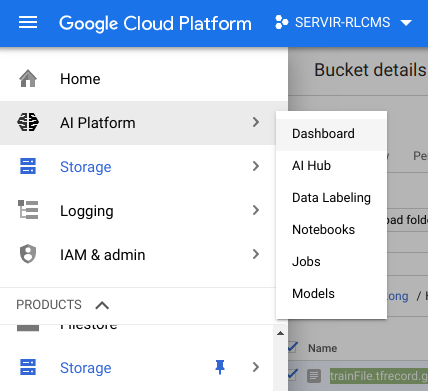Viewport: 428px width, 391px height.
Task: Click the Logging list icon
Action: (x=28, y=210)
